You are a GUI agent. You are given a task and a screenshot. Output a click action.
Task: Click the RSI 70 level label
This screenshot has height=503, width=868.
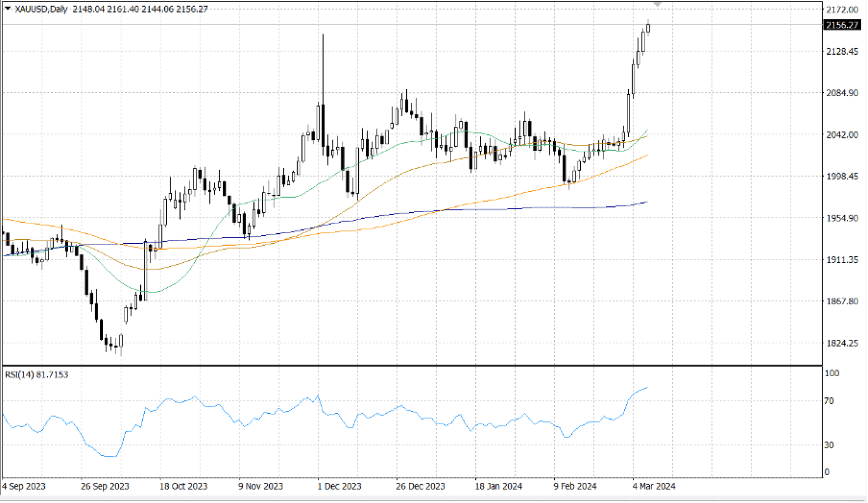click(x=828, y=401)
